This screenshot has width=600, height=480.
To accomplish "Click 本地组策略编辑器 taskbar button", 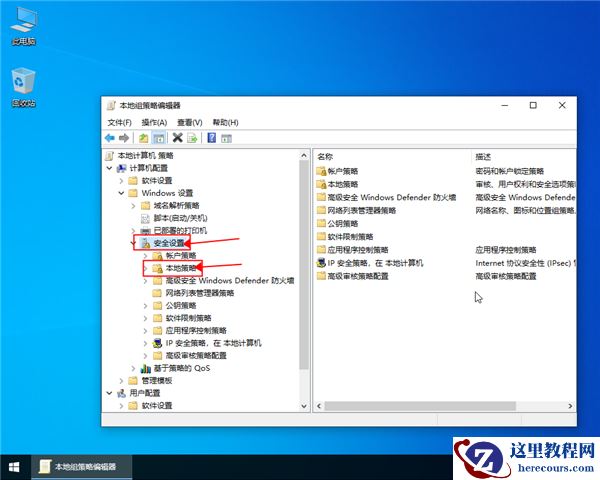I will click(x=81, y=467).
